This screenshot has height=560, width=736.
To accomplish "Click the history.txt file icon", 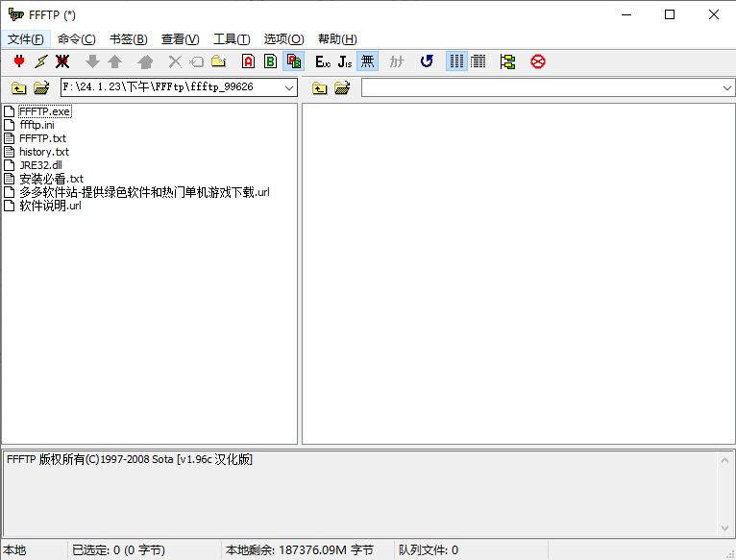I will (9, 152).
